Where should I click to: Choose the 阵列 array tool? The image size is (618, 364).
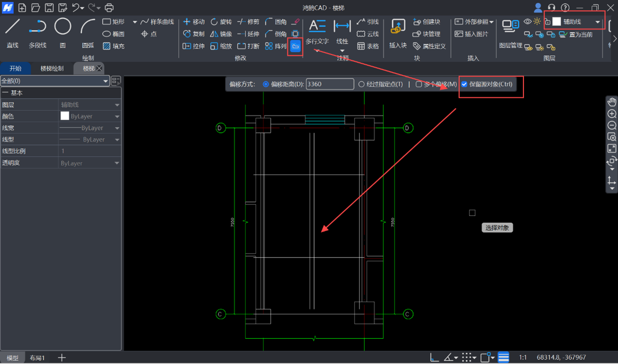pos(276,46)
